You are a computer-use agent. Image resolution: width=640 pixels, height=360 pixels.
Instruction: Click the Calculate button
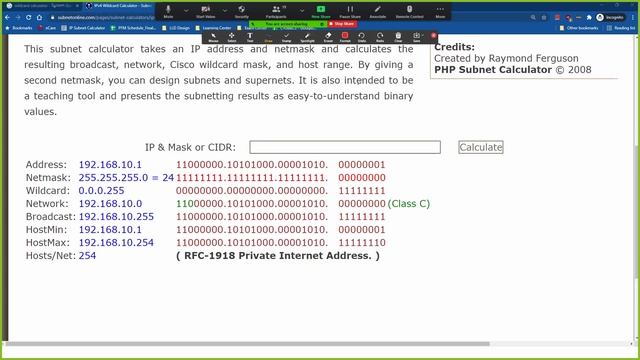481,147
